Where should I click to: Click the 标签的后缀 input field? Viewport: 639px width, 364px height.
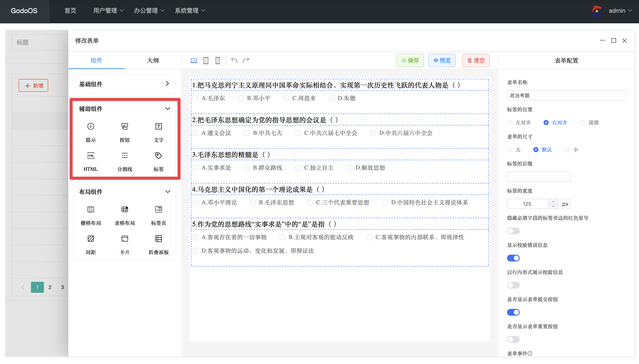click(539, 177)
